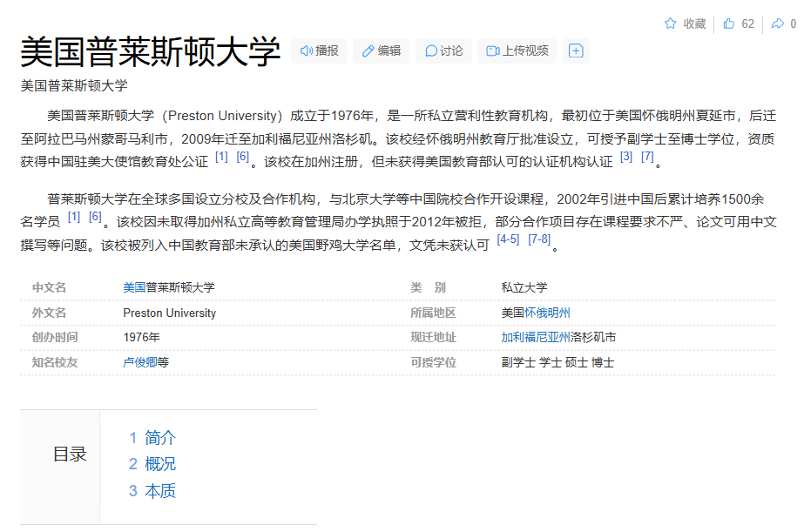
Task: Click the 上传视频 upload video button
Action: [x=517, y=51]
